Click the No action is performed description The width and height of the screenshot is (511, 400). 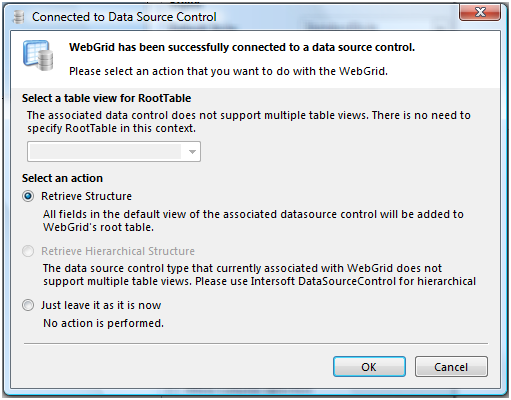pos(103,323)
